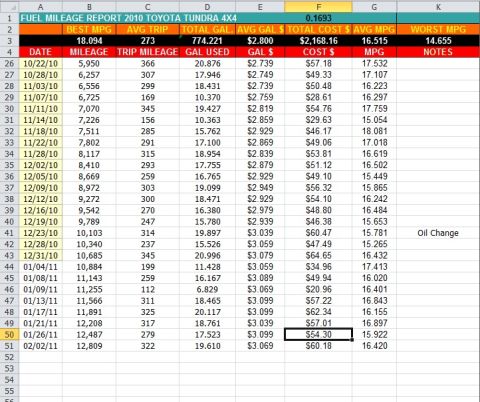This screenshot has width=480, height=402.
Task: Click the AVG TRIP heading cell
Action: point(148,29)
